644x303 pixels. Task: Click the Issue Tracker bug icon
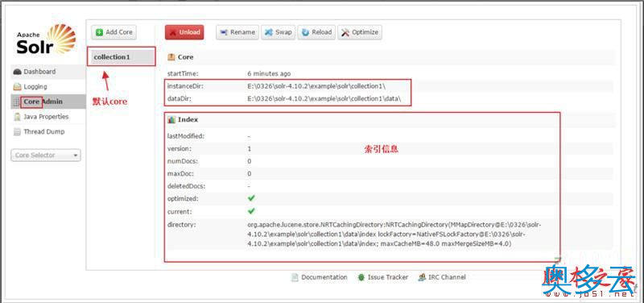pyautogui.click(x=361, y=277)
